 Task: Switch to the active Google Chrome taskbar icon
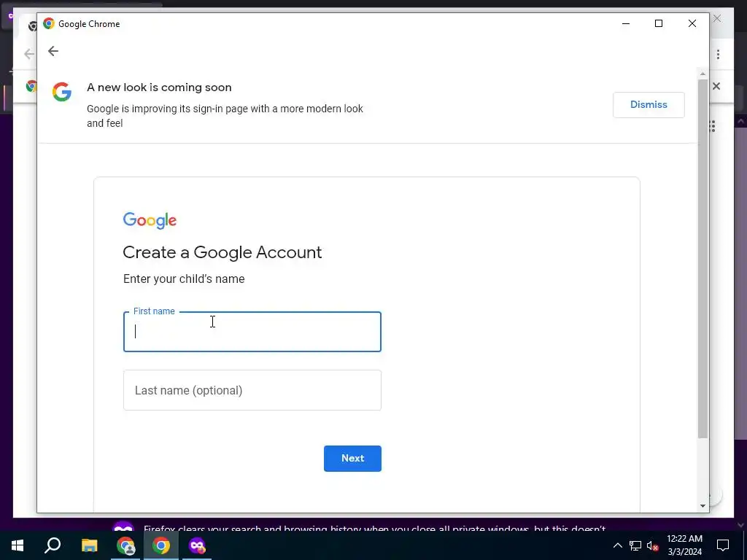coord(161,545)
